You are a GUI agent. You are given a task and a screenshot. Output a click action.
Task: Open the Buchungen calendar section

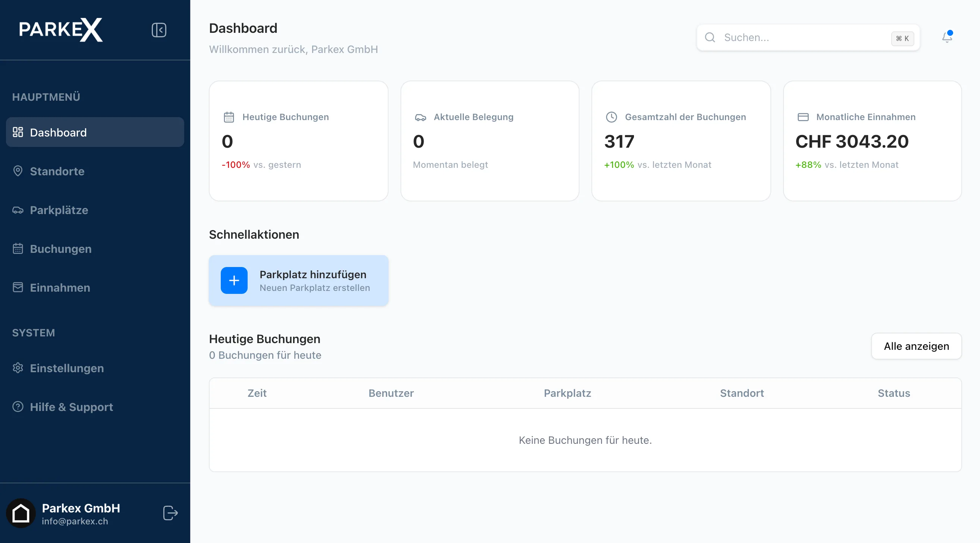[60, 249]
